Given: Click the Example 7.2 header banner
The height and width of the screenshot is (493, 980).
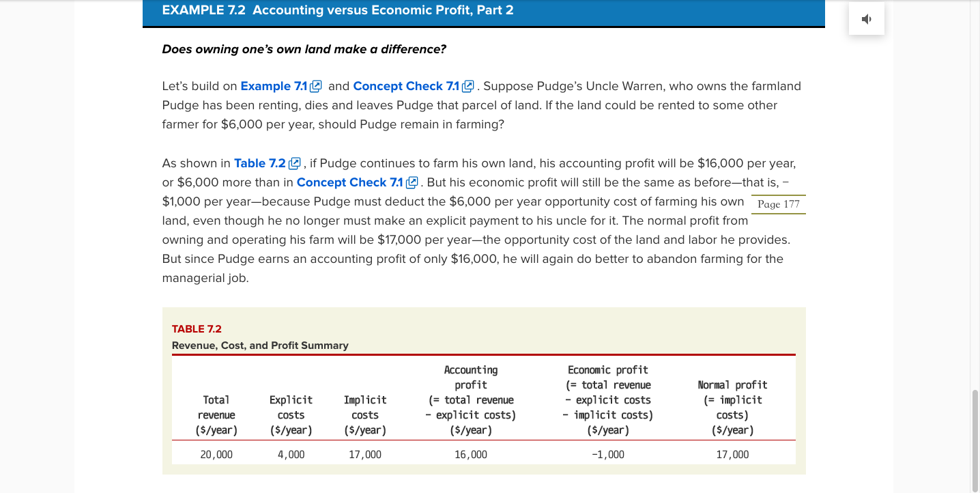Looking at the screenshot, I should [x=483, y=12].
